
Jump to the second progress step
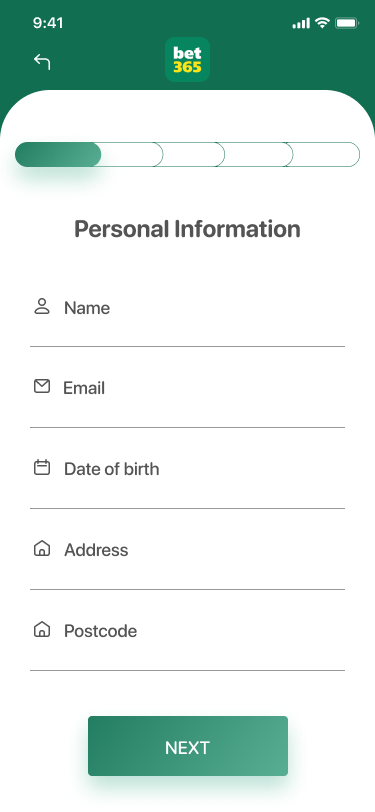tap(133, 154)
